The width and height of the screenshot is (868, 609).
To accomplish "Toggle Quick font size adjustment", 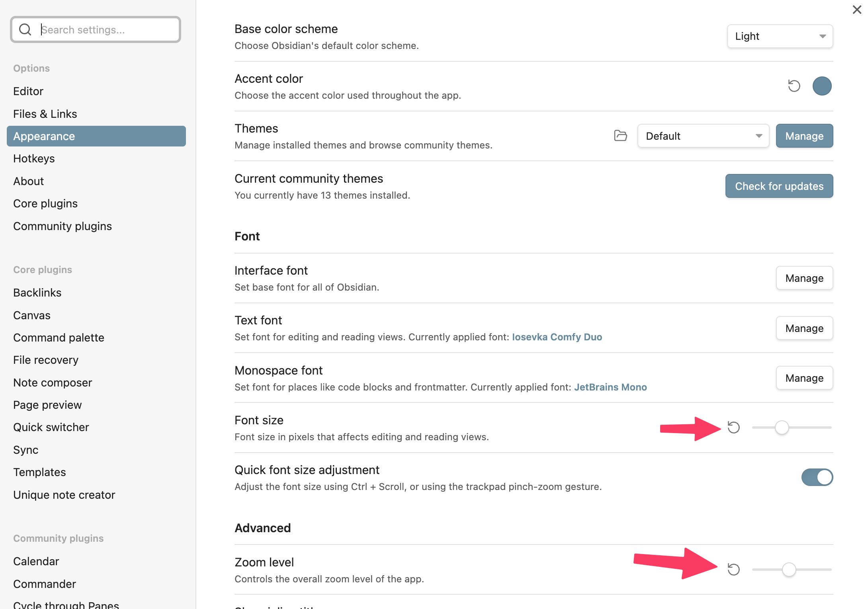I will pyautogui.click(x=817, y=477).
